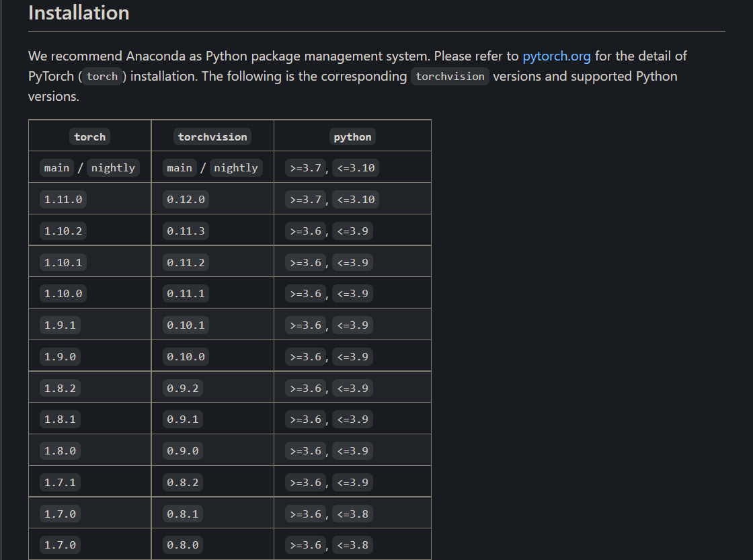Open the pytorch.org link

[556, 56]
